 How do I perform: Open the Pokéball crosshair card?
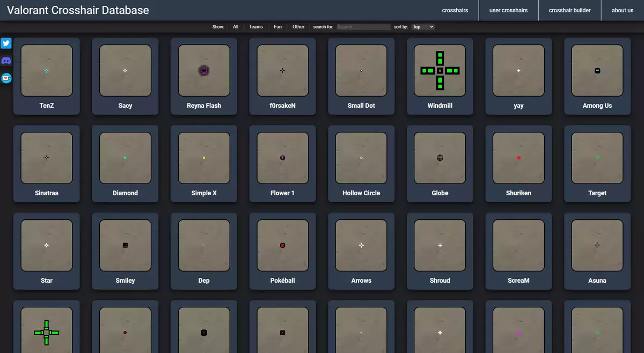283,251
